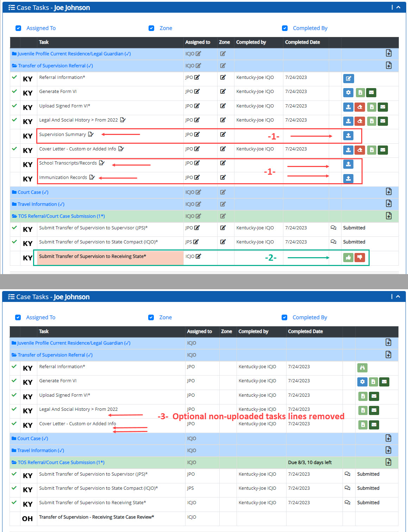Click Assigned To label link in upper panel
The width and height of the screenshot is (408, 532).
point(41,28)
